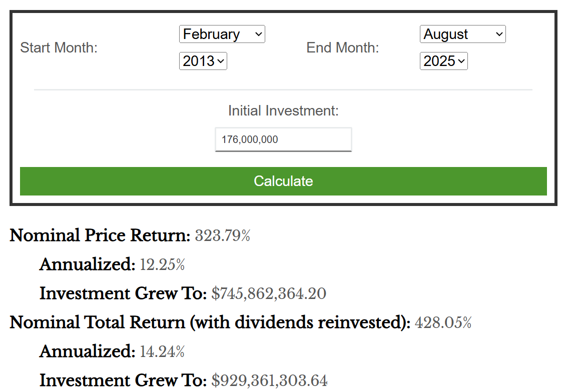Click the divider line above Initial Investment
This screenshot has height=392, width=575.
[283, 90]
